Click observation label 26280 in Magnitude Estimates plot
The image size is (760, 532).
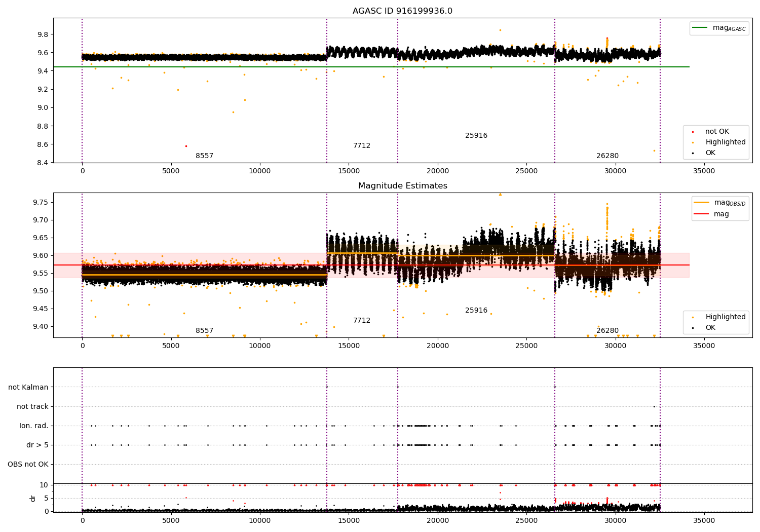607,331
